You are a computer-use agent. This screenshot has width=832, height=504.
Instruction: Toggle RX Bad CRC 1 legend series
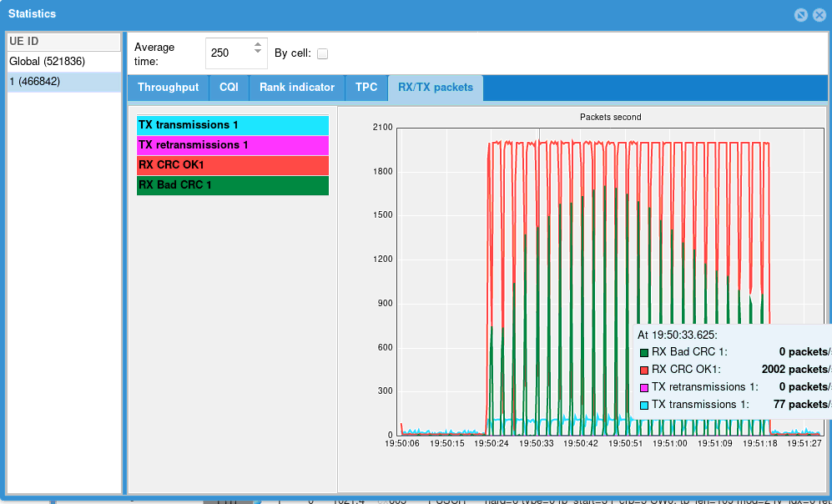coord(232,185)
